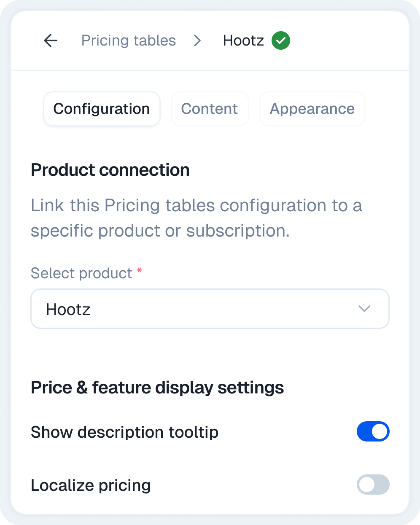Click the Show description tooltip label
This screenshot has width=420, height=525.
click(x=125, y=432)
